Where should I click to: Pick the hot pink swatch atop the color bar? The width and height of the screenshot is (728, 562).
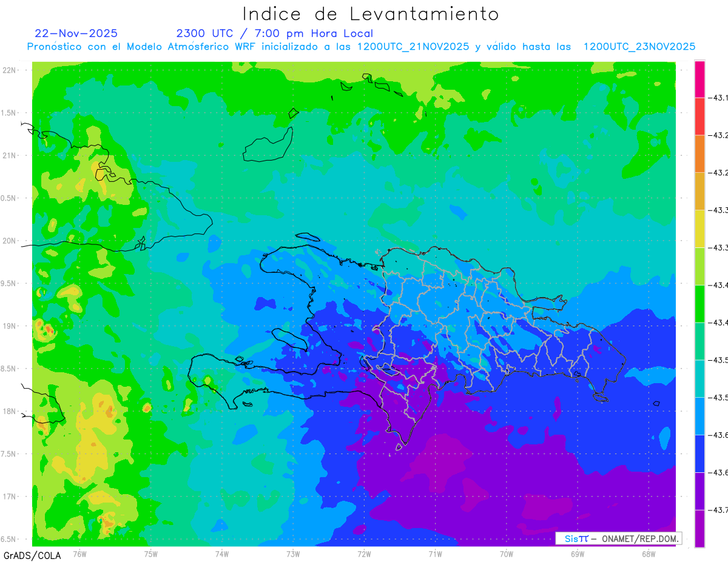point(699,79)
